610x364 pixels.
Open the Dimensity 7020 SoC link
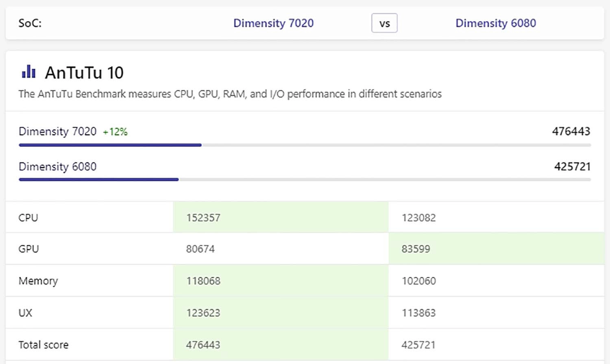(x=273, y=23)
